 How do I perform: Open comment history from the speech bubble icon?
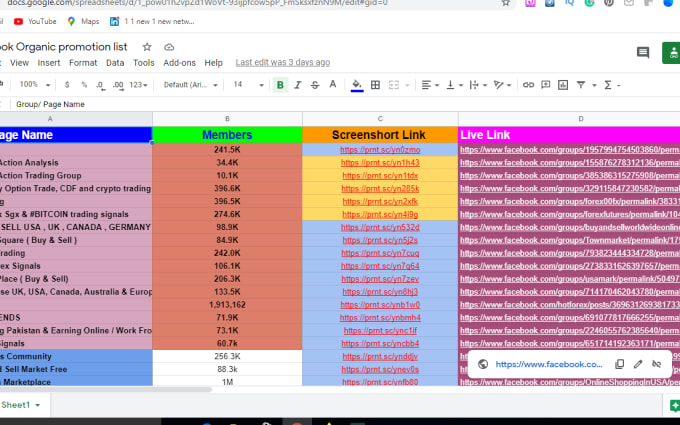643,52
